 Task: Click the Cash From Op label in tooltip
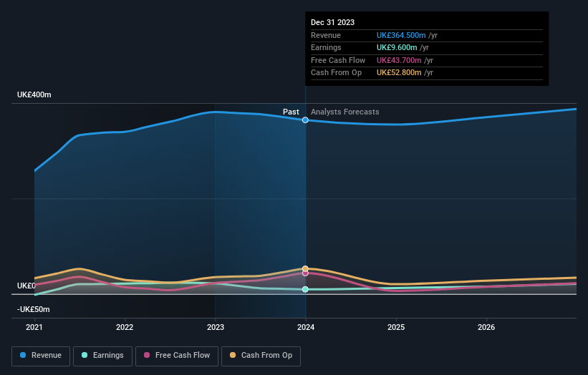(x=337, y=73)
